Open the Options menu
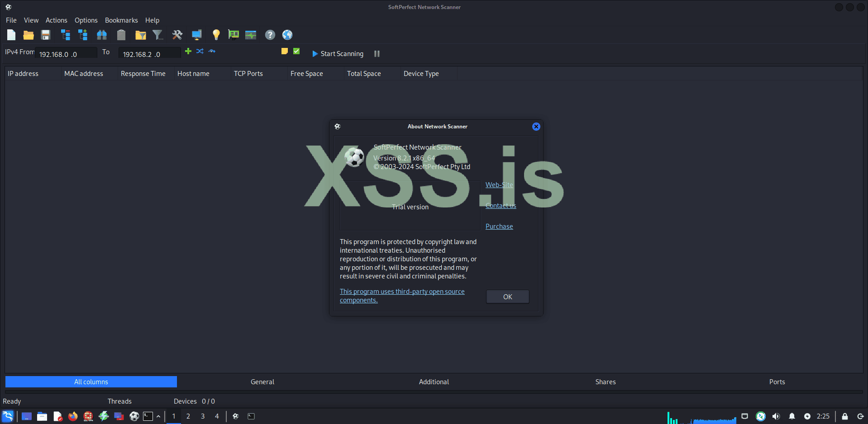The height and width of the screenshot is (424, 868). point(86,20)
